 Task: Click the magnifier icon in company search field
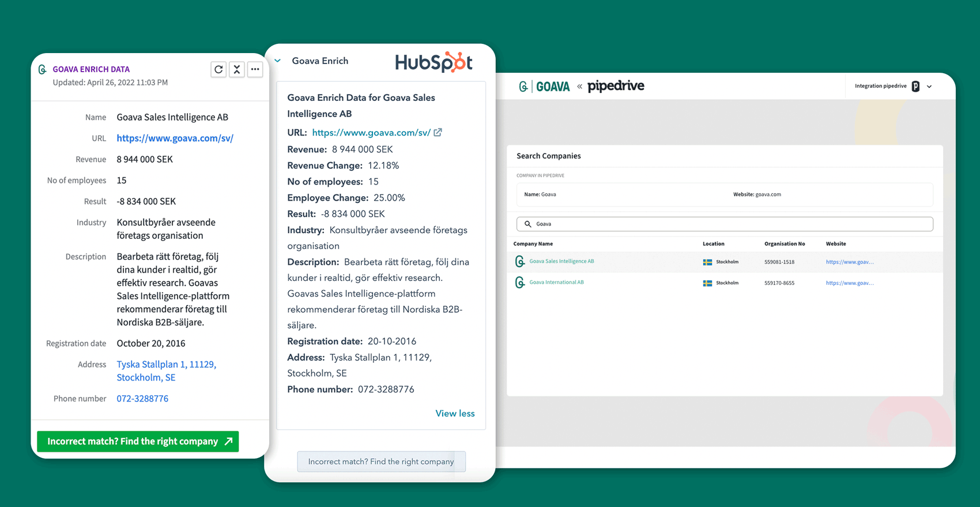coord(527,224)
